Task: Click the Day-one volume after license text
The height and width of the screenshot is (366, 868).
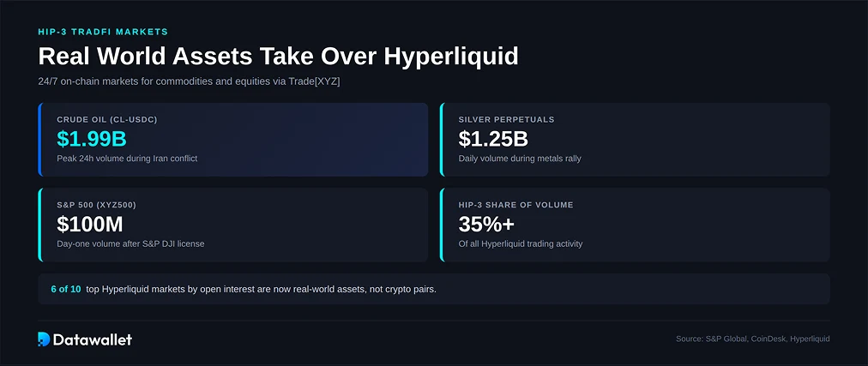Action: click(x=130, y=243)
